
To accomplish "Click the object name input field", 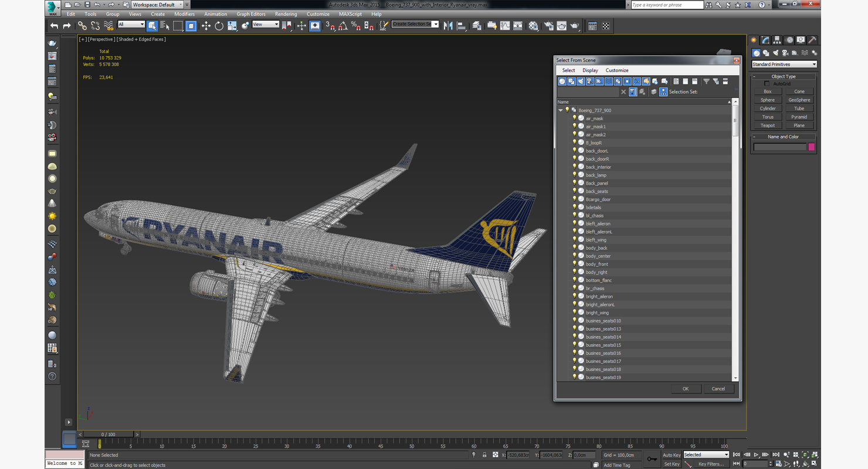I will coord(780,147).
